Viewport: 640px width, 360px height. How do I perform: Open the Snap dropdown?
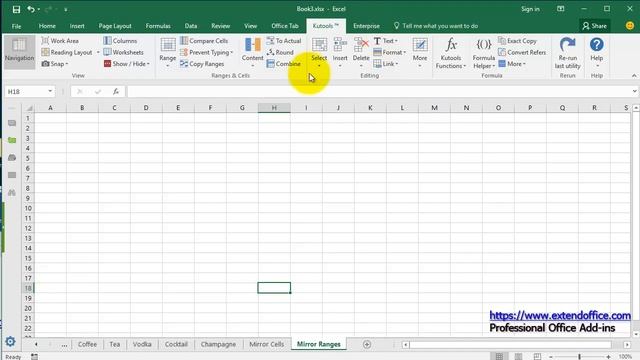pos(55,64)
